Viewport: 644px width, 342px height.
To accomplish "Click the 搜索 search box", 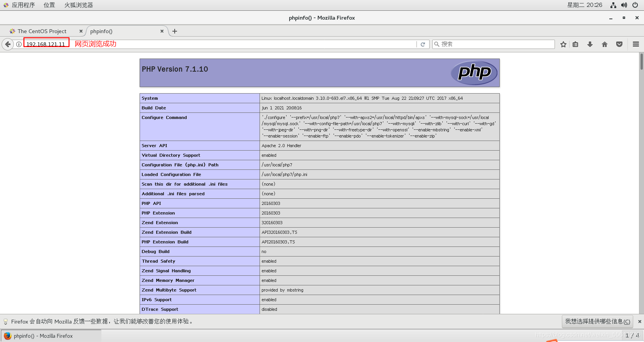I will [x=494, y=44].
